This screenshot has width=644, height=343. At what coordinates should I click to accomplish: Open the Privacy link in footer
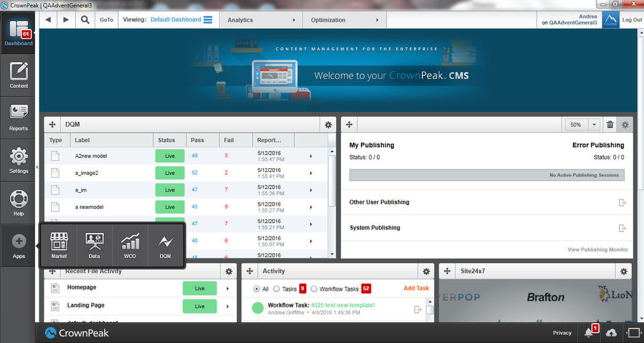click(x=562, y=333)
